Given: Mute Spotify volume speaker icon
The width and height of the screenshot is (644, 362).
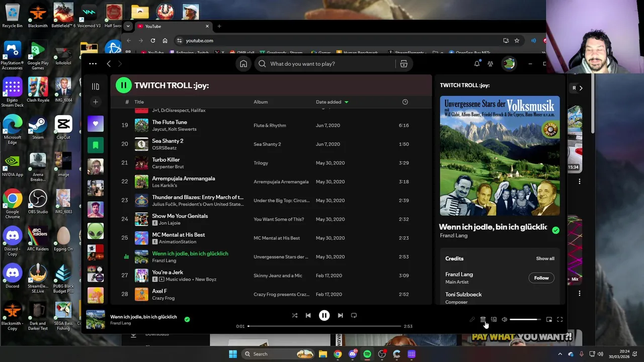Looking at the screenshot, I should point(504,319).
